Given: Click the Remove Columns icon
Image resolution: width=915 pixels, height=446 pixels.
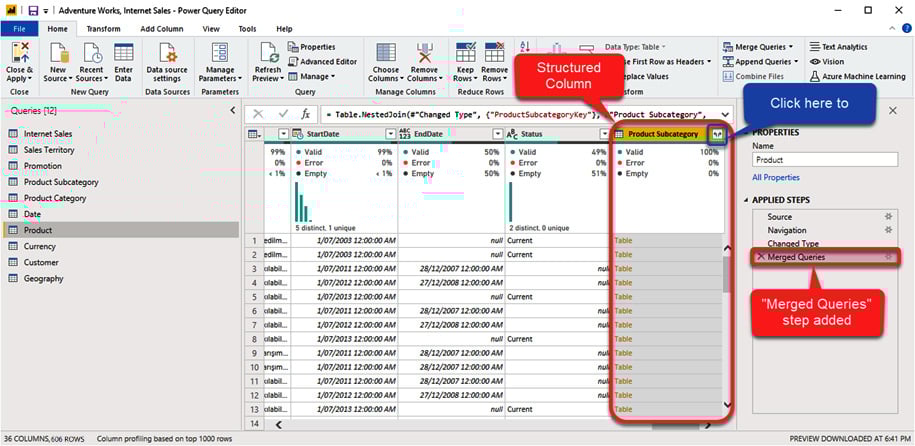Looking at the screenshot, I should pos(425,53).
